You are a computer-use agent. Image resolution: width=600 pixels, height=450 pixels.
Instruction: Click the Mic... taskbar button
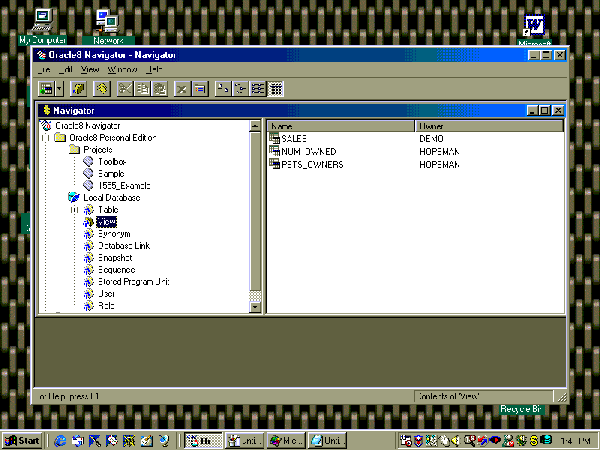285,441
